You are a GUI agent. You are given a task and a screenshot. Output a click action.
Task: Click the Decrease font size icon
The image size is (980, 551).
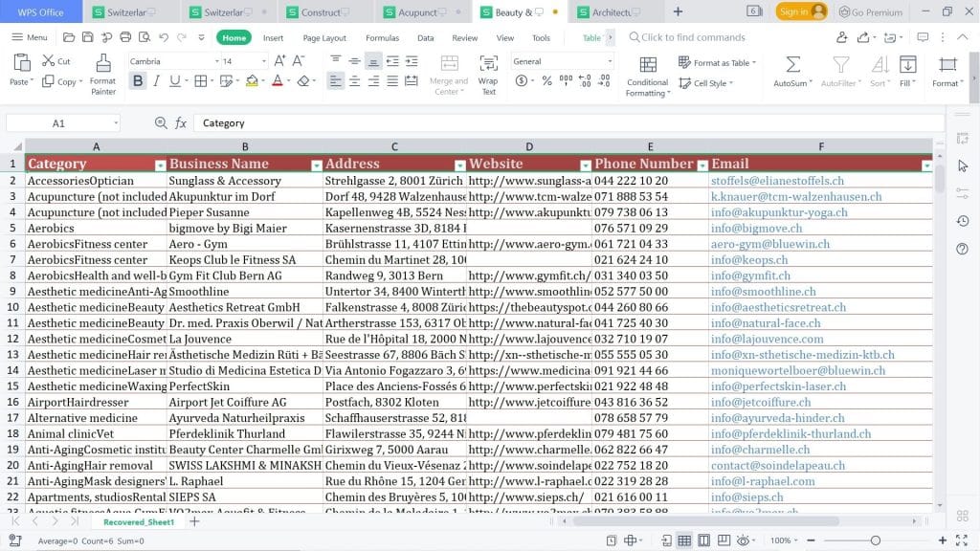299,60
